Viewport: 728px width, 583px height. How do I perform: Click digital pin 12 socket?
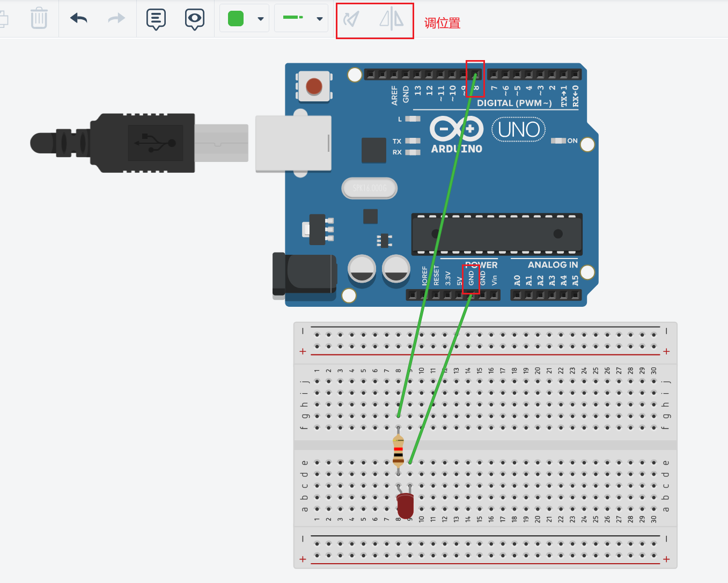pyautogui.click(x=429, y=75)
